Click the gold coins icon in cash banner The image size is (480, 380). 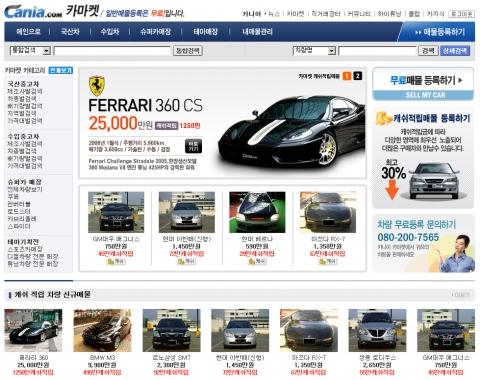tap(383, 118)
